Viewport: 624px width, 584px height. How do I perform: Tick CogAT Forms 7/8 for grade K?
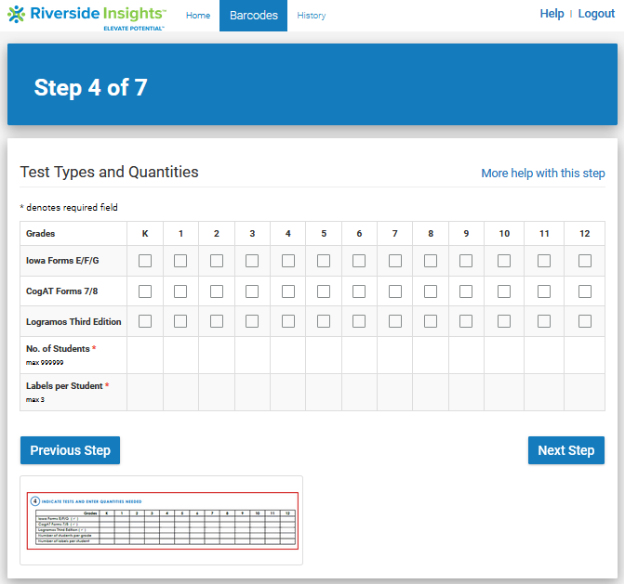(x=145, y=291)
